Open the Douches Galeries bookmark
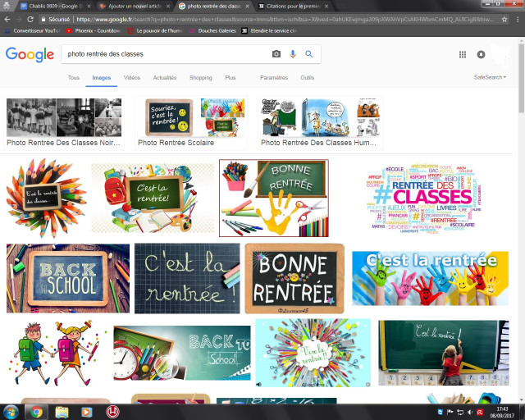The width and height of the screenshot is (525, 420). [212, 30]
